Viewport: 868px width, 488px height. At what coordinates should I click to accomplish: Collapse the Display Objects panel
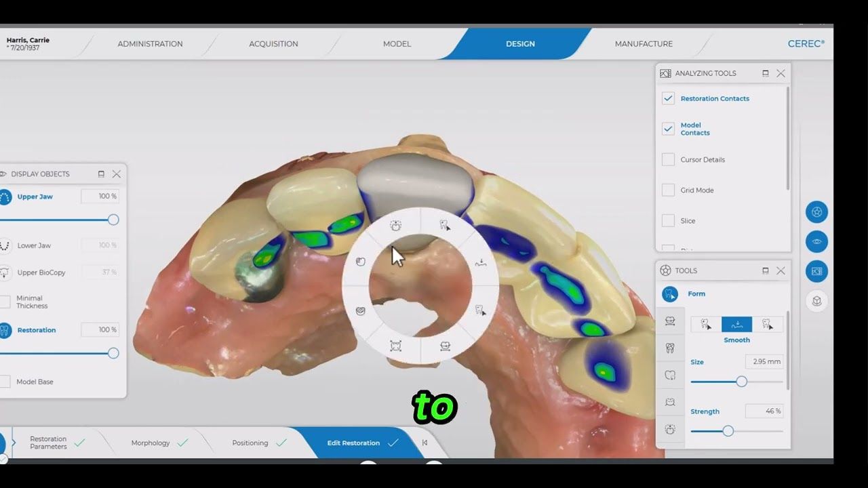[x=101, y=174]
